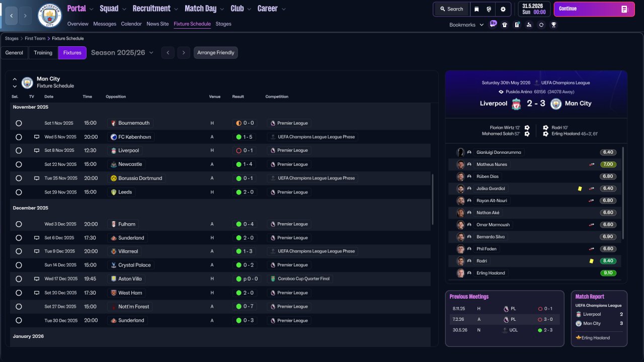Image resolution: width=644 pixels, height=362 pixels.
Task: Click the down chevron beside the Man City badge
Action: click(x=15, y=86)
